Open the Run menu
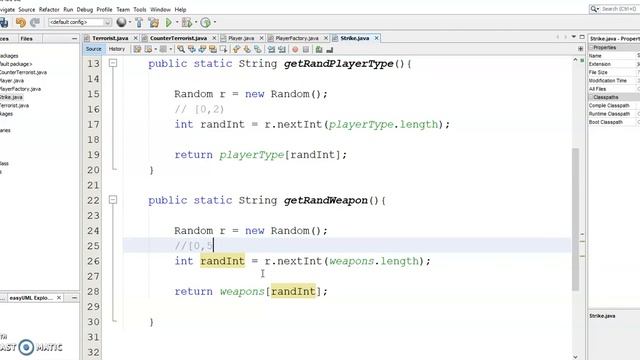This screenshot has width=640, height=360. [68, 9]
